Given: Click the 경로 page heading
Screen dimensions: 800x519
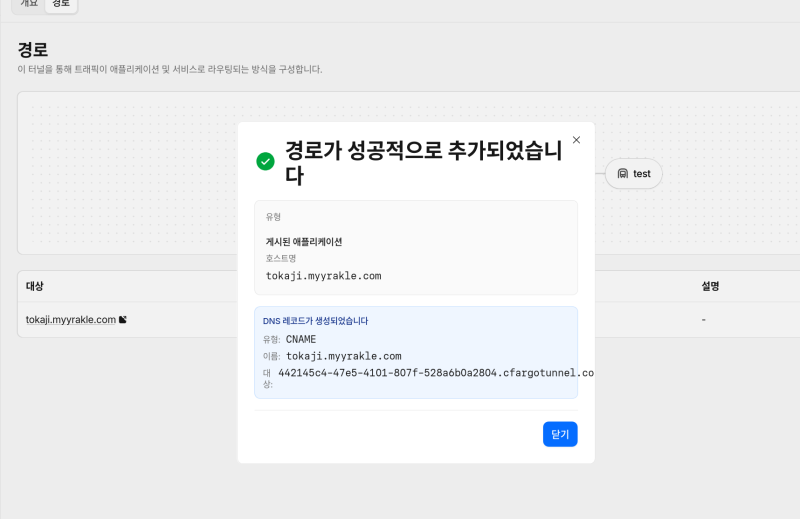Looking at the screenshot, I should pos(33,50).
